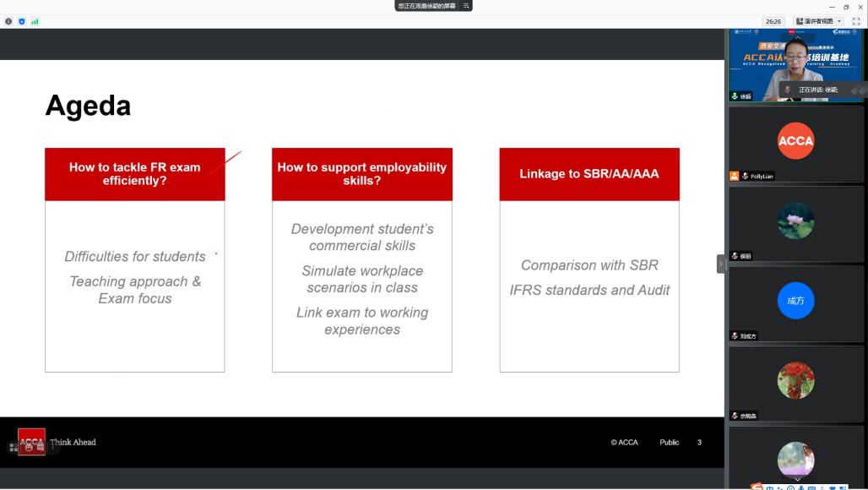Click the host icon next to PollyLian

(735, 176)
